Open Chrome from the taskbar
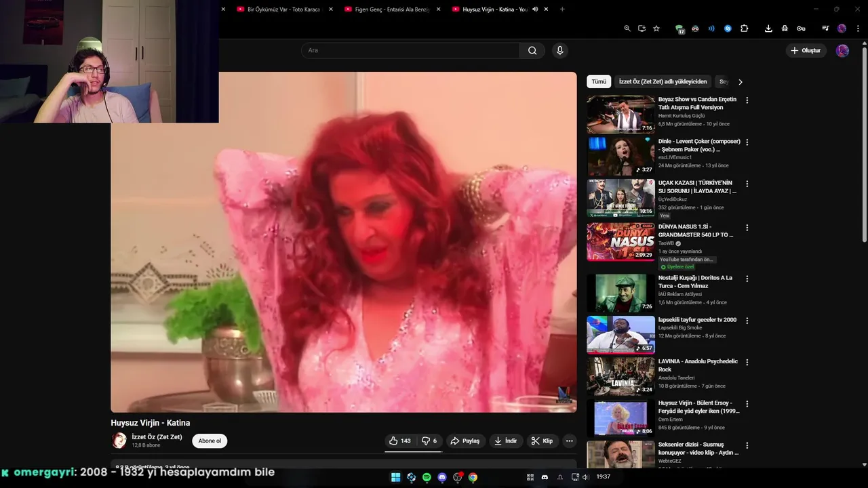This screenshot has height=488, width=868. pyautogui.click(x=473, y=477)
